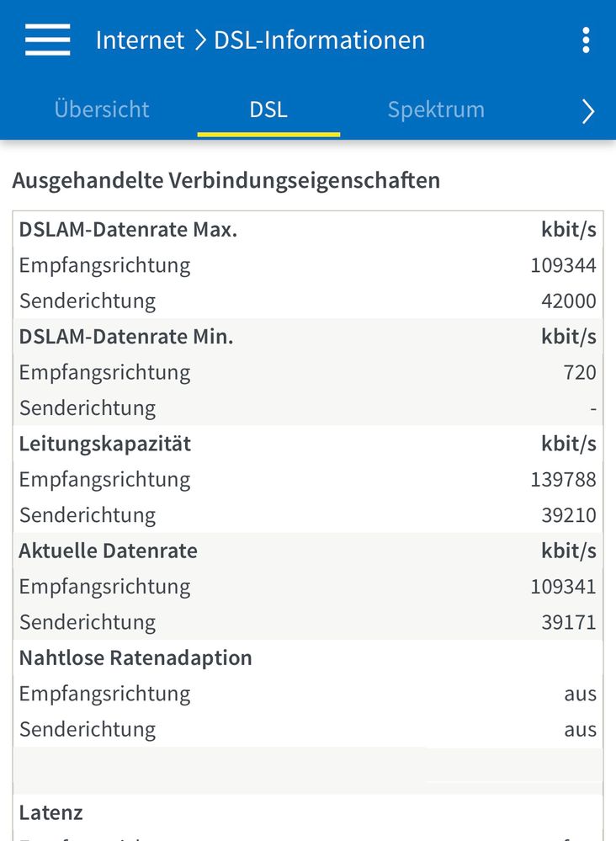Select the currently active DSL tab

[x=268, y=109]
